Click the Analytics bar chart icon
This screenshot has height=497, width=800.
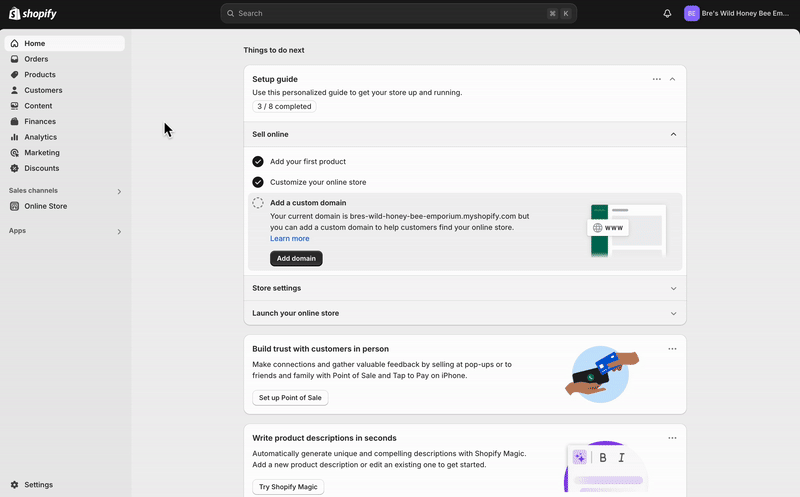click(x=15, y=137)
